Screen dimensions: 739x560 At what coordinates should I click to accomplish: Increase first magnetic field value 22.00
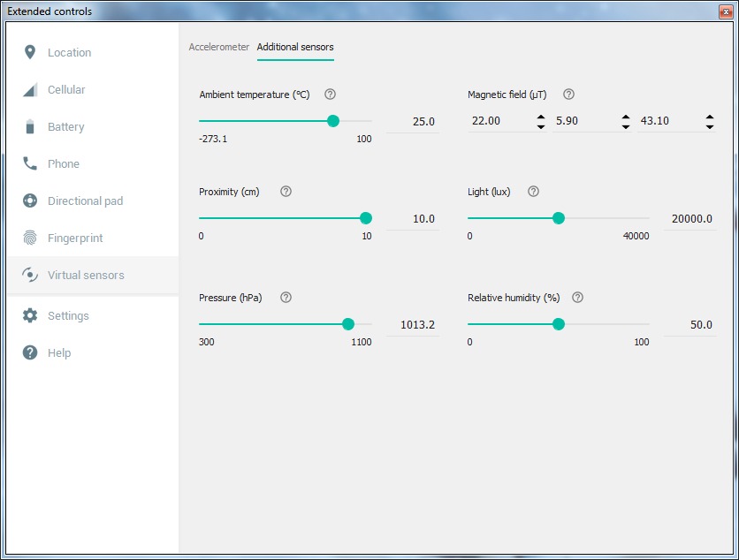541,117
